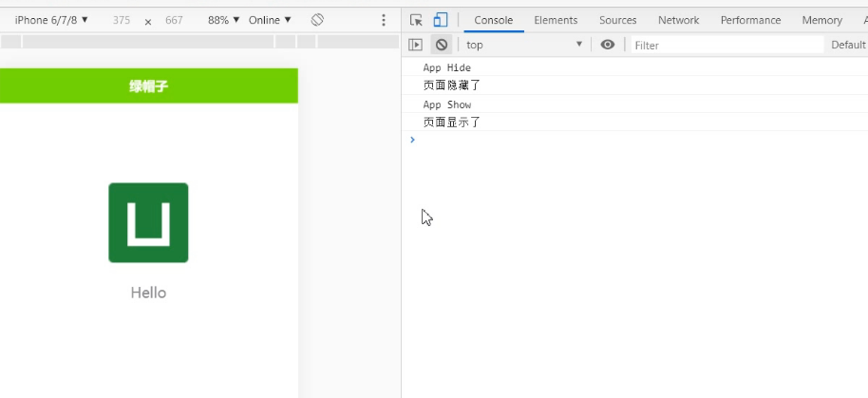The width and height of the screenshot is (868, 398).
Task: Tap the Hello text in the app
Action: pos(148,293)
